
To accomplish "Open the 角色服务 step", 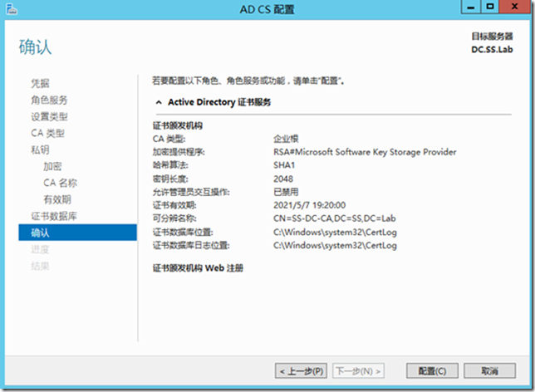I will 49,100.
